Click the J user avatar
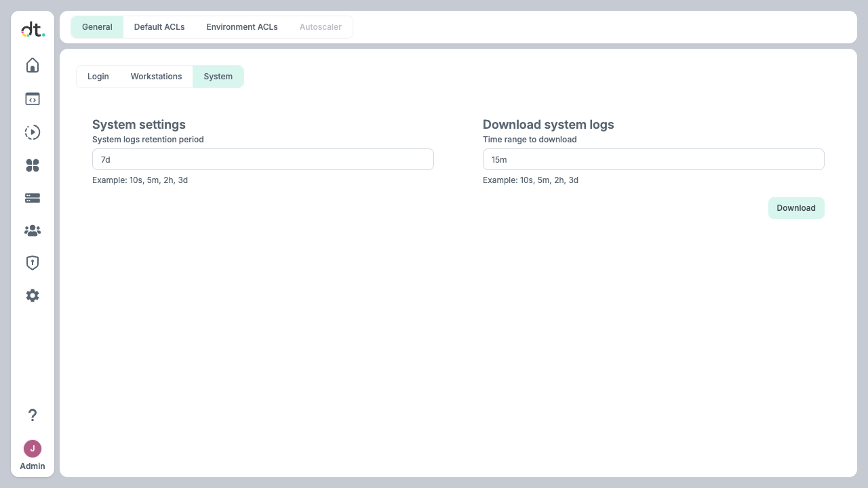868x488 pixels. (x=33, y=449)
